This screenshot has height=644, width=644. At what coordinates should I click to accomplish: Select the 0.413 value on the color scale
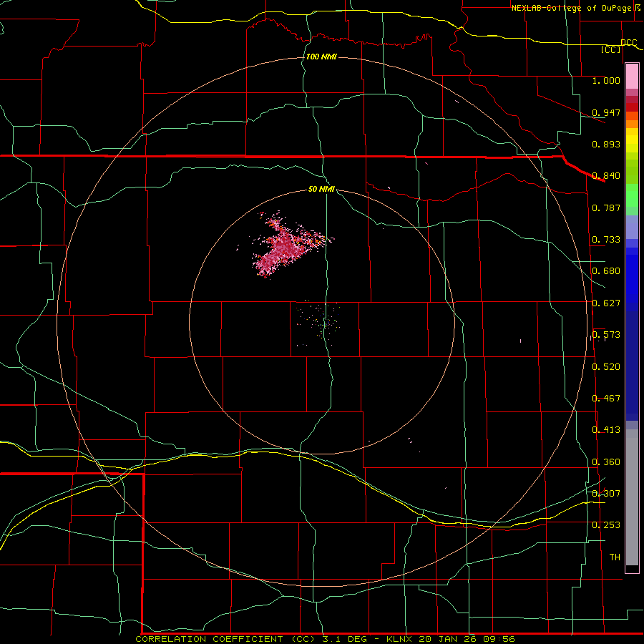(x=606, y=430)
